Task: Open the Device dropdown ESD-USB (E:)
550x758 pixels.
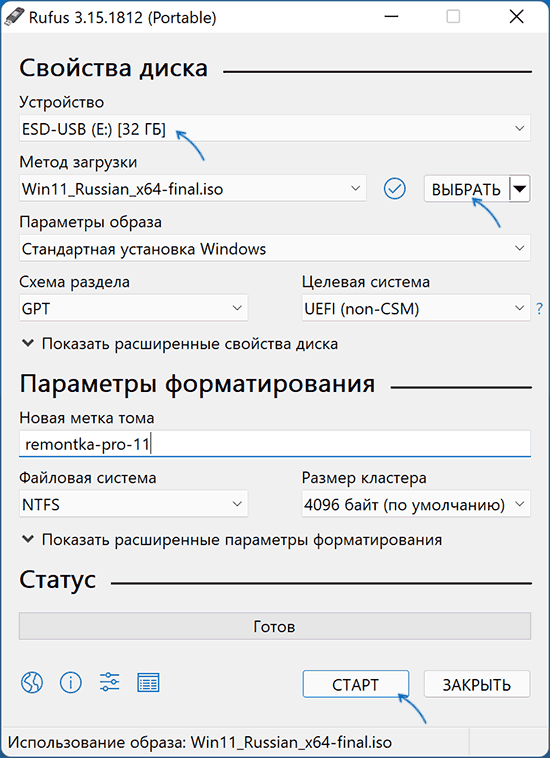Action: pos(275,129)
